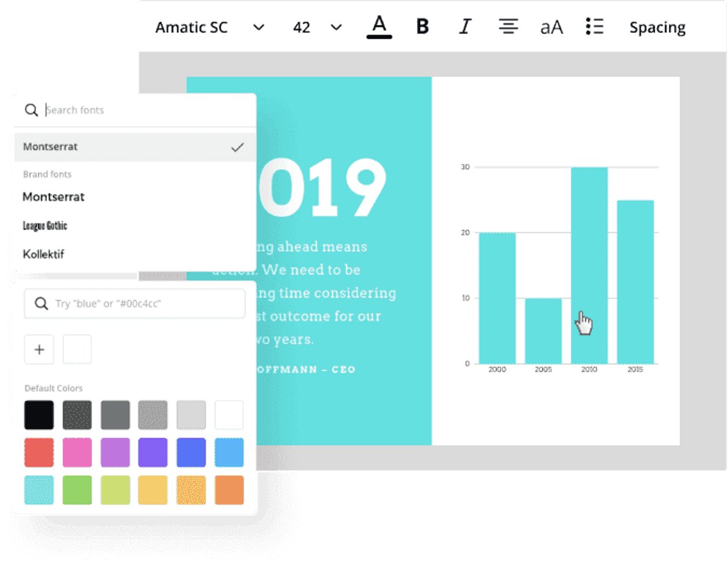Viewport: 728px width, 566px height.
Task: Pick the turquoise default color
Action: (x=39, y=490)
